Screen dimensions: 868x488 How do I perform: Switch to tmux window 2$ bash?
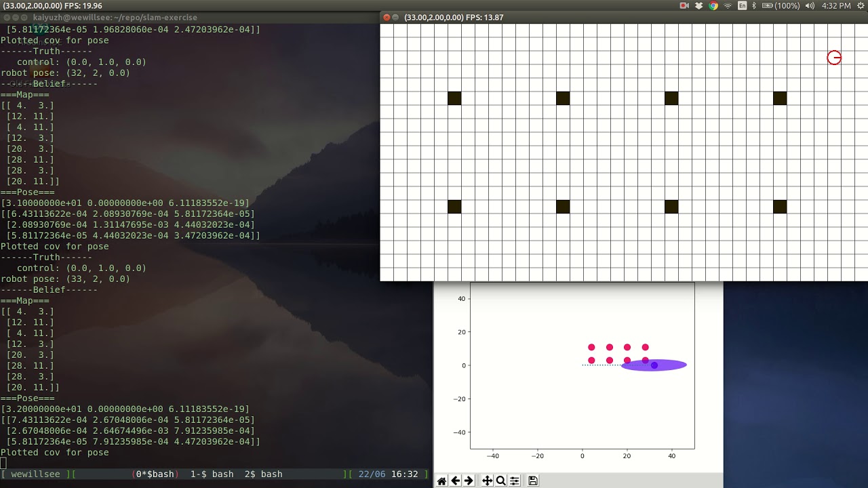click(x=263, y=474)
